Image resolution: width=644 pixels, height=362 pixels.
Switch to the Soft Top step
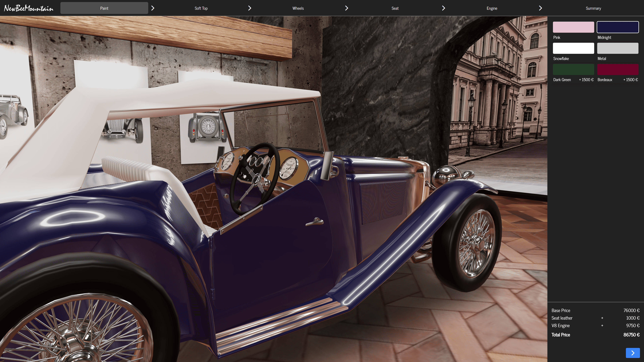click(201, 8)
